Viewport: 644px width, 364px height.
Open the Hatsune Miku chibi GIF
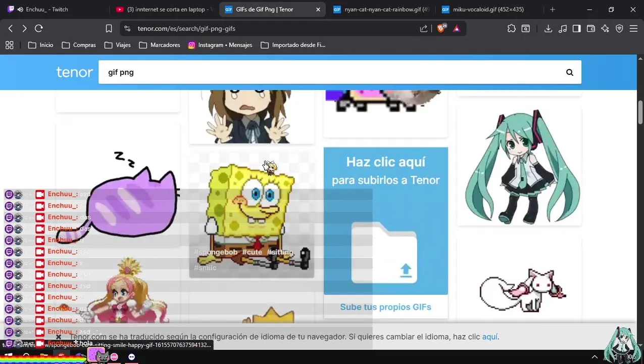tap(519, 167)
